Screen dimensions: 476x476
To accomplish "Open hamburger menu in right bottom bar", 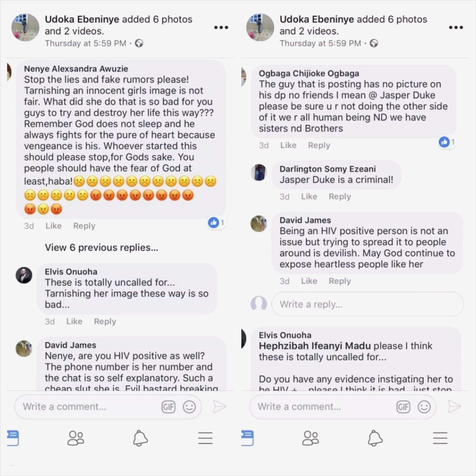I will click(440, 438).
